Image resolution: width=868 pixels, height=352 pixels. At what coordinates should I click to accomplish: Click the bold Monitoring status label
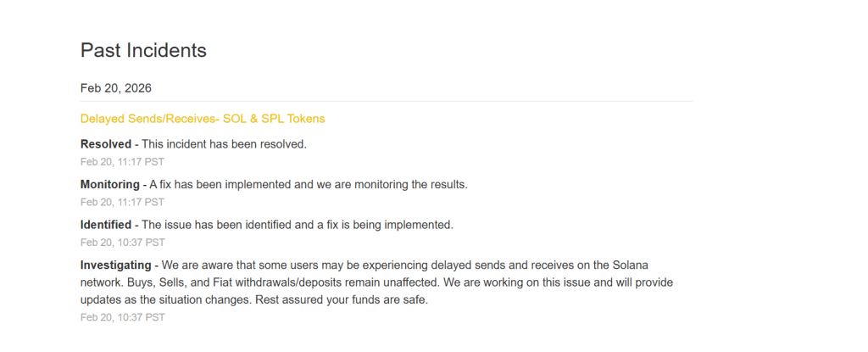click(109, 184)
